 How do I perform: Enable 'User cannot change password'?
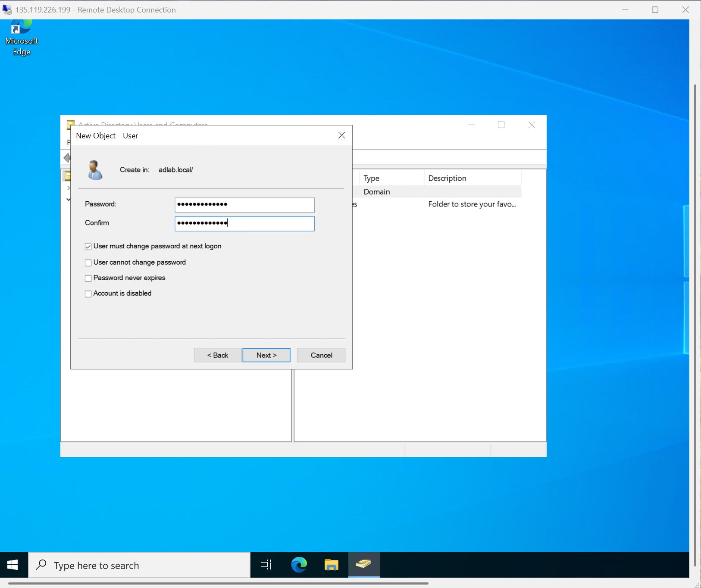(88, 263)
